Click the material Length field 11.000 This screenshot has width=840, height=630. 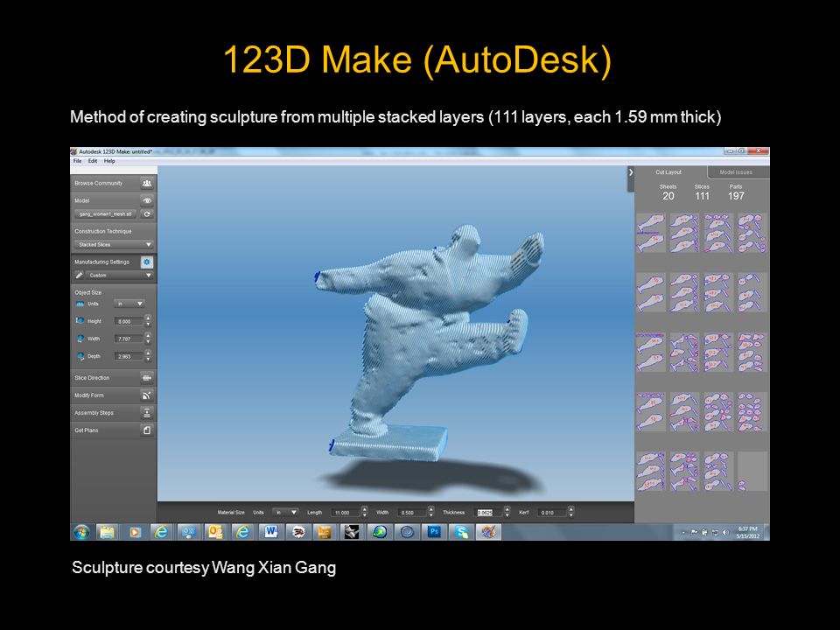point(346,513)
